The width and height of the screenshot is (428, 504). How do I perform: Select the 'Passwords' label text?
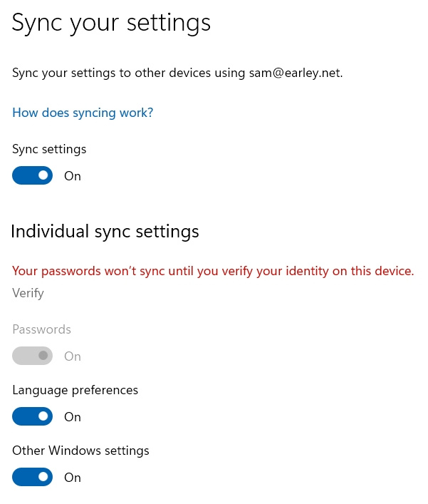41,329
